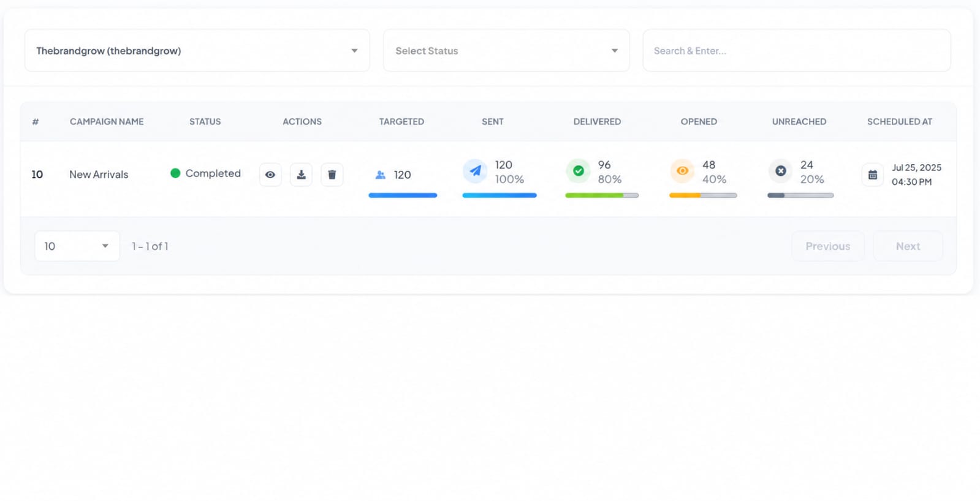The image size is (980, 501).
Task: Download the New Arrivals campaign report
Action: point(301,175)
